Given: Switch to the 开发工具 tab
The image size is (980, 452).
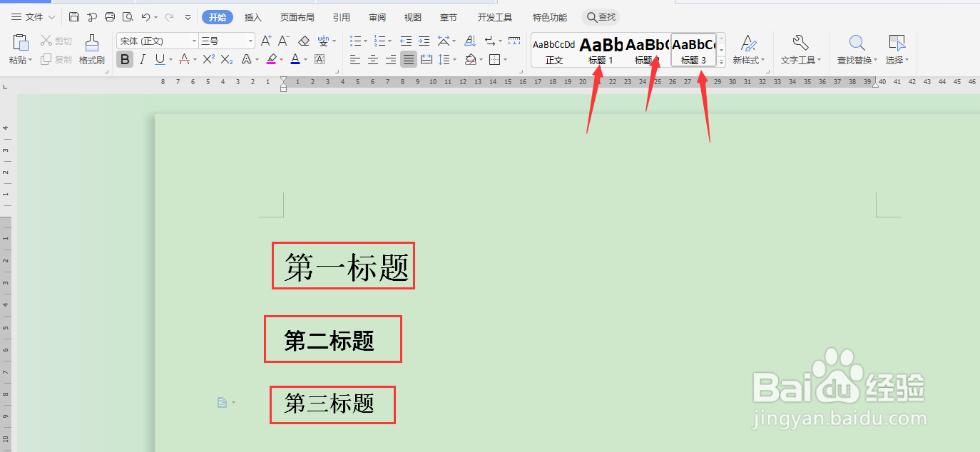Looking at the screenshot, I should pos(495,17).
